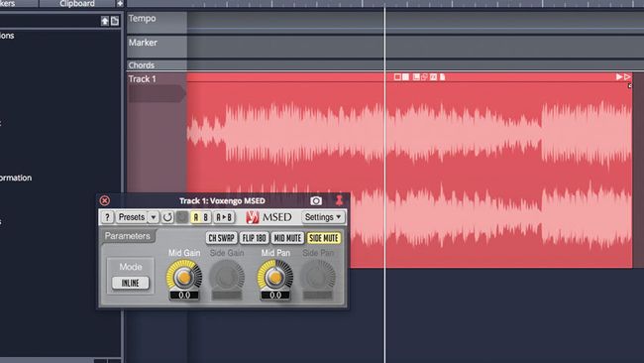
Task: Change the INLINE mode selector
Action: click(131, 283)
